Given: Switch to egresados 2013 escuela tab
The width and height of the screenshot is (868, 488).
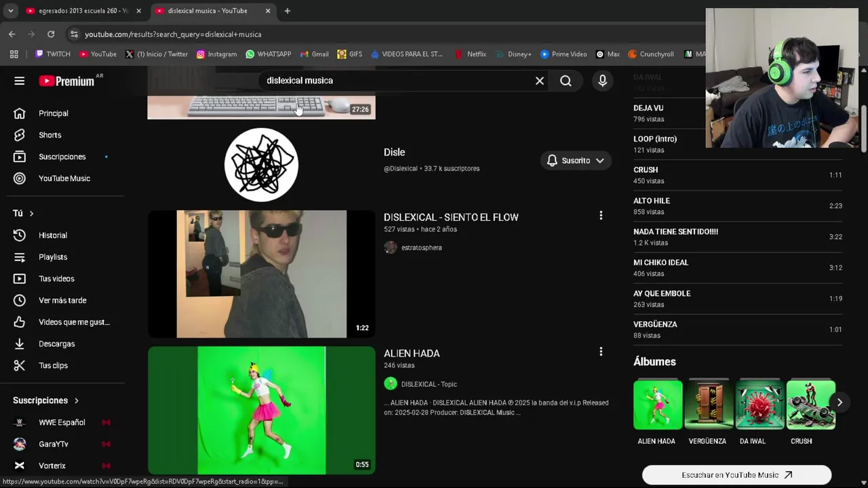Looking at the screenshot, I should [x=83, y=11].
